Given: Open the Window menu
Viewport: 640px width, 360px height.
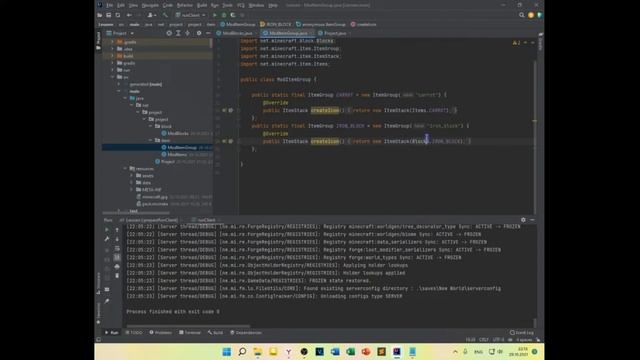Looking at the screenshot, I should click(256, 5).
